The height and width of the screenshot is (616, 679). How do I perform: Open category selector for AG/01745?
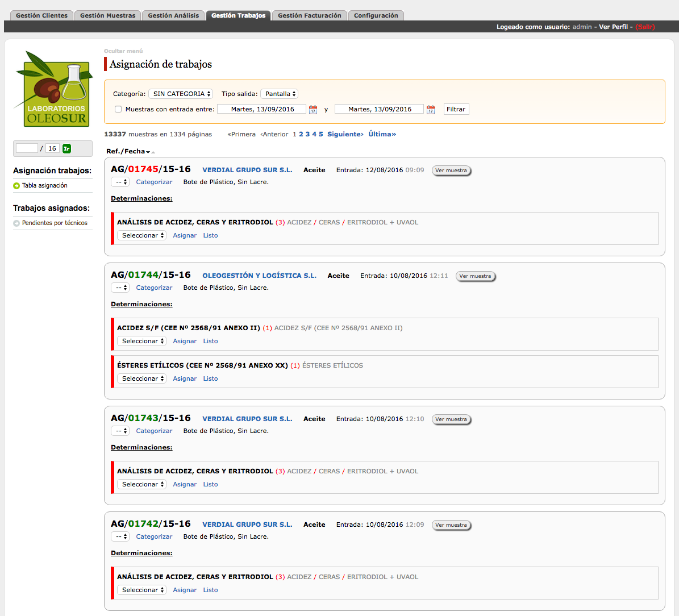120,182
